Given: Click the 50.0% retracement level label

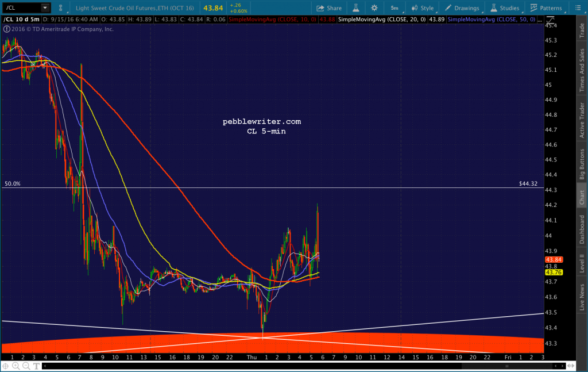Looking at the screenshot, I should click(13, 184).
